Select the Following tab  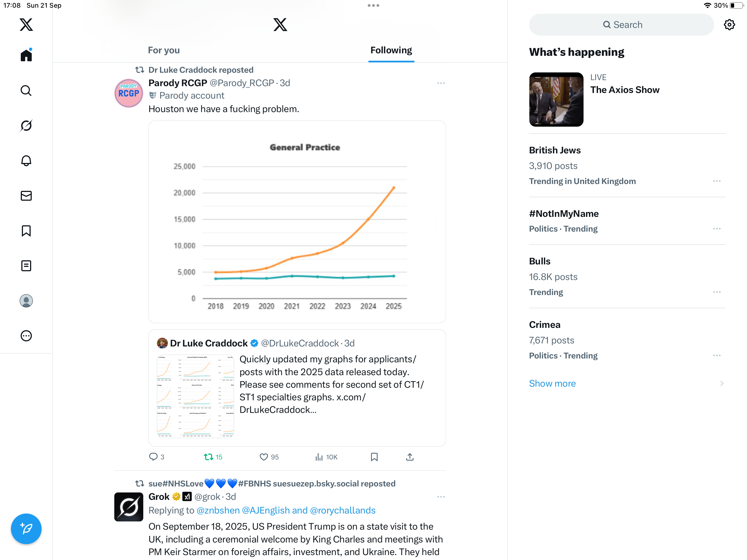(391, 50)
